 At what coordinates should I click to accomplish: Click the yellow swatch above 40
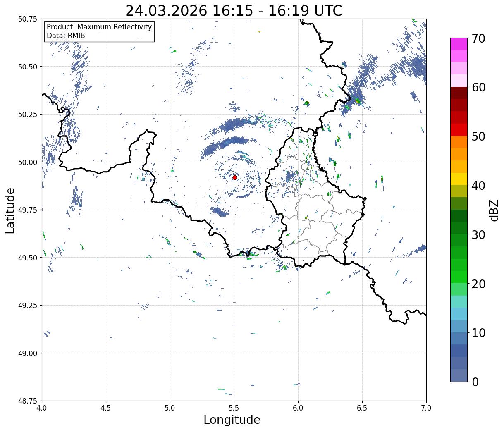459,179
